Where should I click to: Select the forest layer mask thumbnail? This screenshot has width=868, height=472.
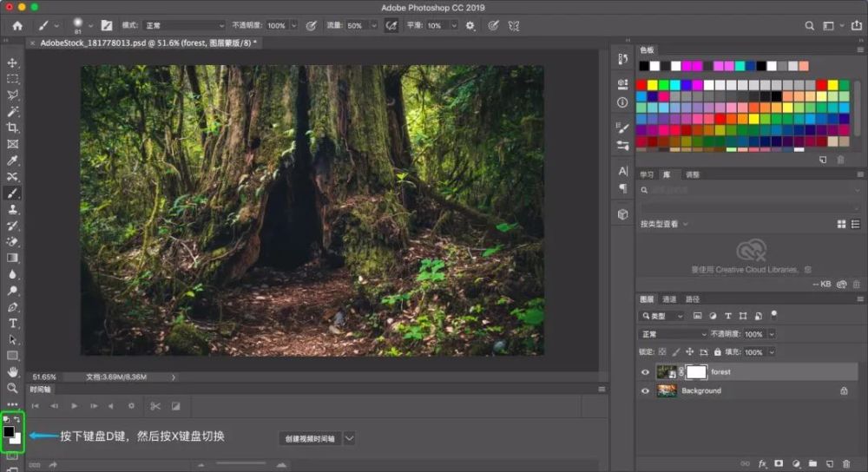(x=696, y=372)
